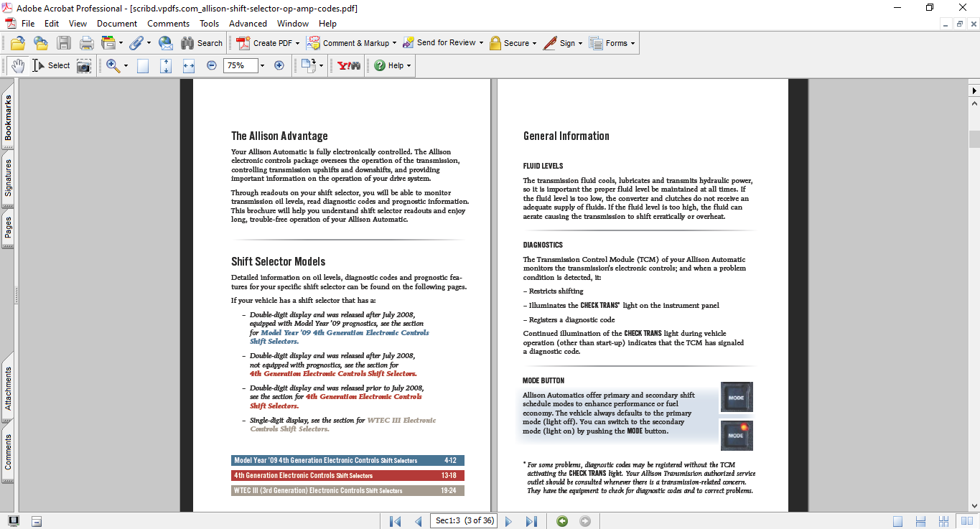Click the Open file folder icon
Image resolution: width=980 pixels, height=529 pixels.
[18, 43]
